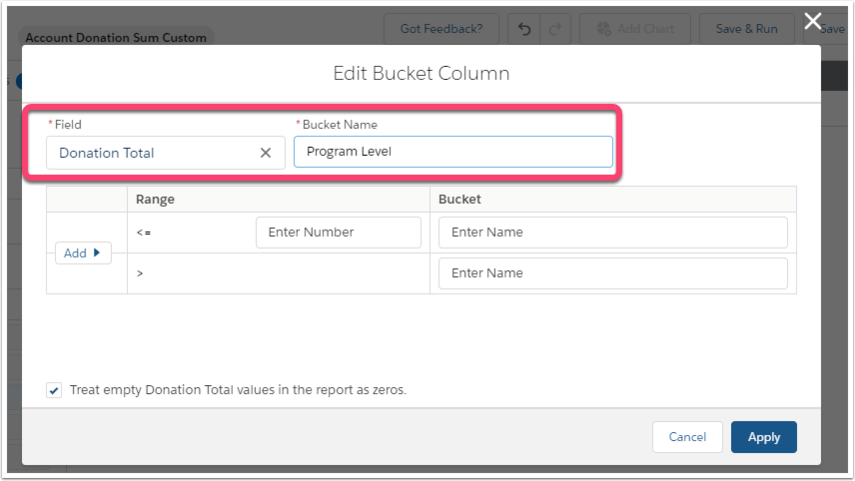
Task: Open the Got Feedback? link
Action: [x=441, y=29]
